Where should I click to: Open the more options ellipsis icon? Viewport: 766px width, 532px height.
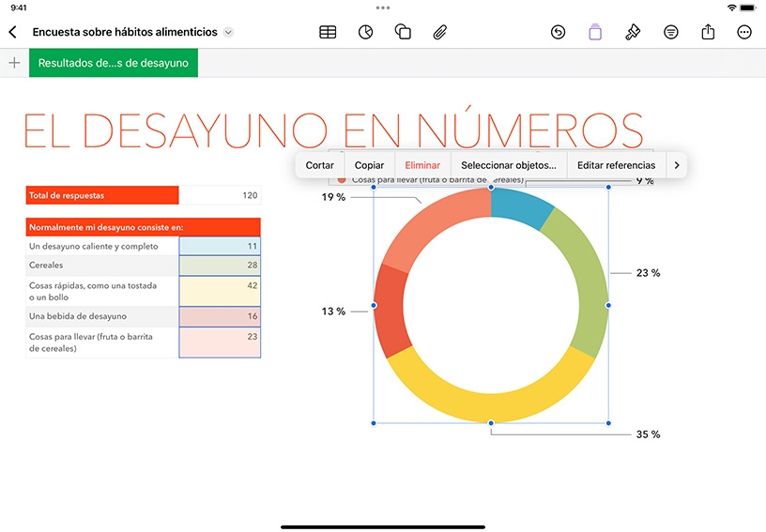744,32
